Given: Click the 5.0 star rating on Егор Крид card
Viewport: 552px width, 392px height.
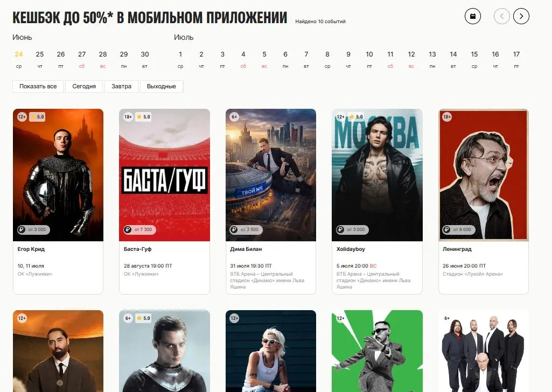Looking at the screenshot, I should [x=37, y=117].
